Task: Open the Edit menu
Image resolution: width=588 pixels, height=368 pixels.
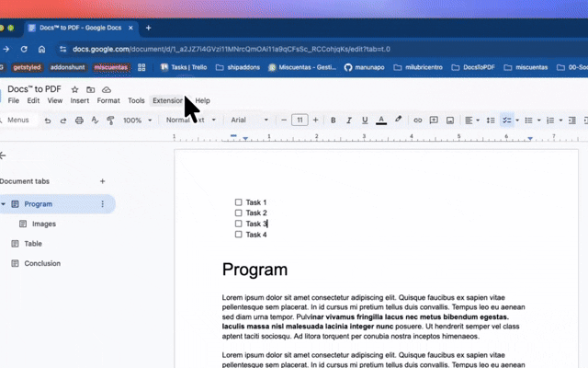Action: pyautogui.click(x=33, y=100)
